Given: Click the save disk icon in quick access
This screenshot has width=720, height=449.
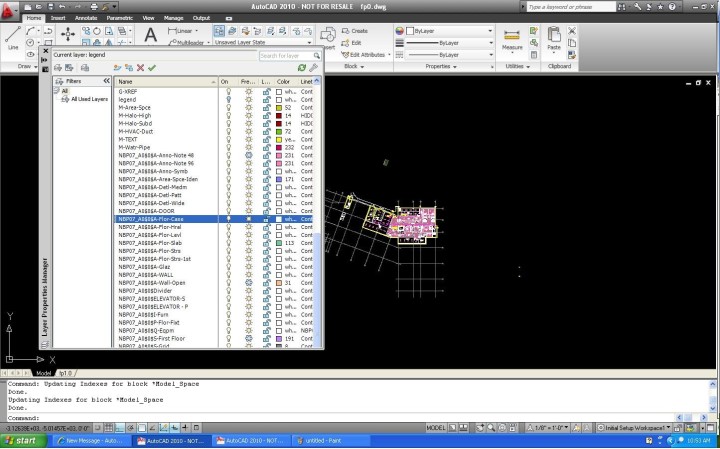Looking at the screenshot, I should point(50,7).
